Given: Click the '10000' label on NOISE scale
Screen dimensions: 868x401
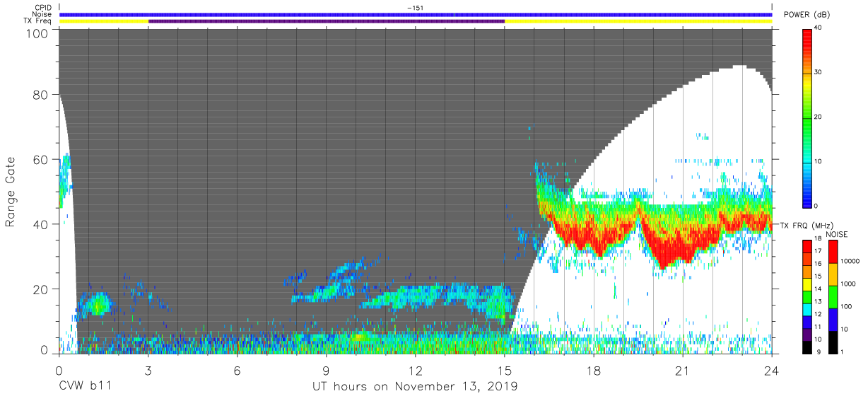Looking at the screenshot, I should (850, 262).
